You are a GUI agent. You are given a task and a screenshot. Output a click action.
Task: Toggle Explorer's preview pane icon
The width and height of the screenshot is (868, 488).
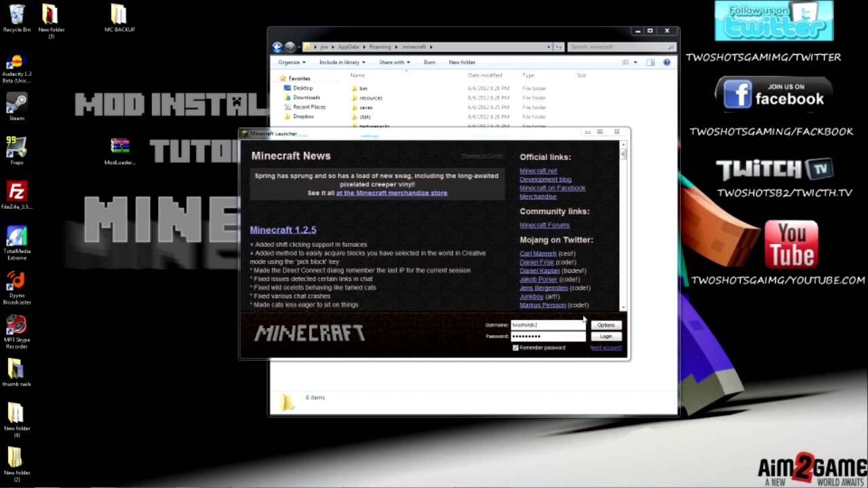tap(650, 62)
